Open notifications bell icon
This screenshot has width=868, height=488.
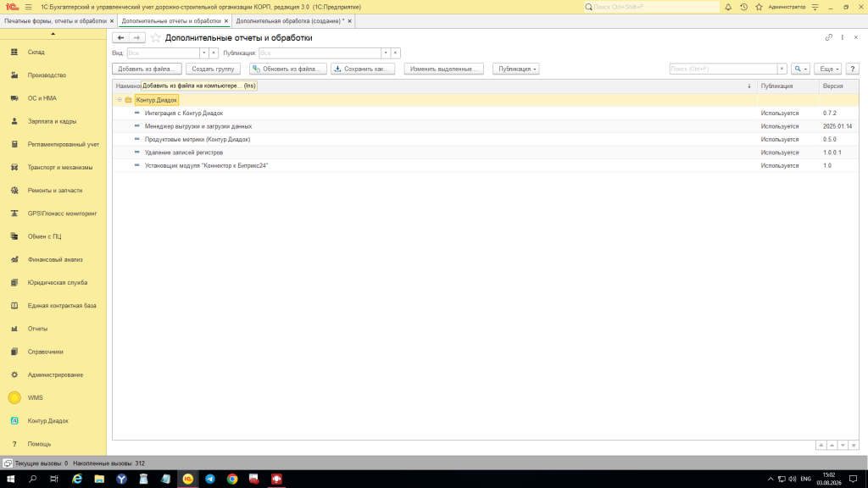coord(728,7)
